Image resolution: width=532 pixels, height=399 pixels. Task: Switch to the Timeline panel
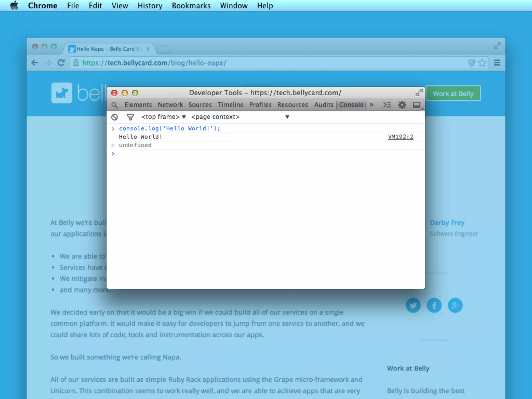tap(230, 105)
